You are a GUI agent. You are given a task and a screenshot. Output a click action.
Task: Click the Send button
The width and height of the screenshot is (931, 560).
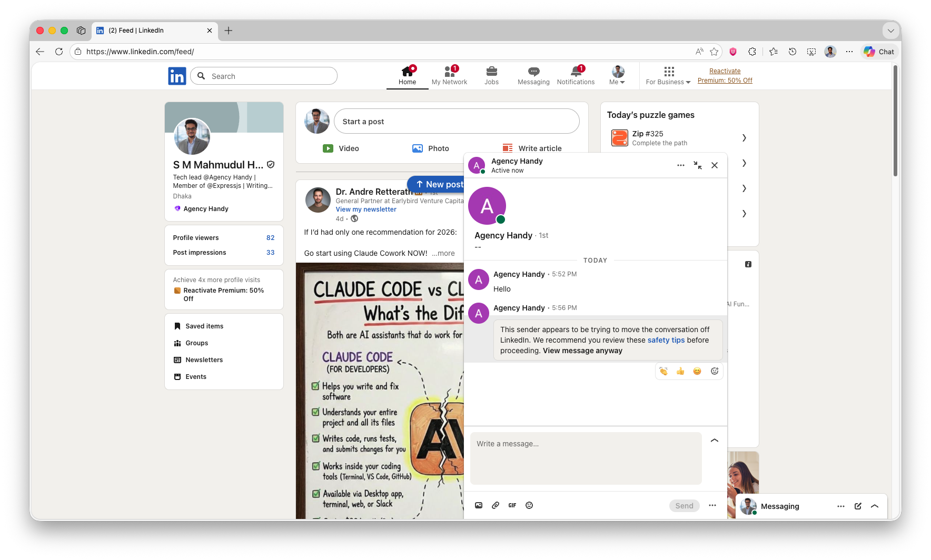point(685,506)
